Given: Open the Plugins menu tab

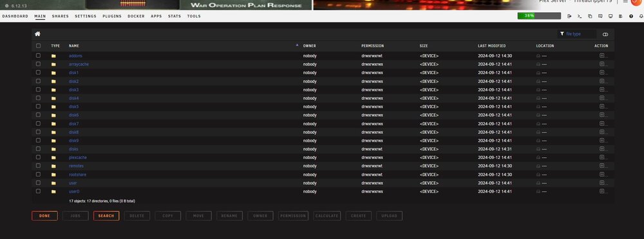Looking at the screenshot, I should [x=112, y=16].
